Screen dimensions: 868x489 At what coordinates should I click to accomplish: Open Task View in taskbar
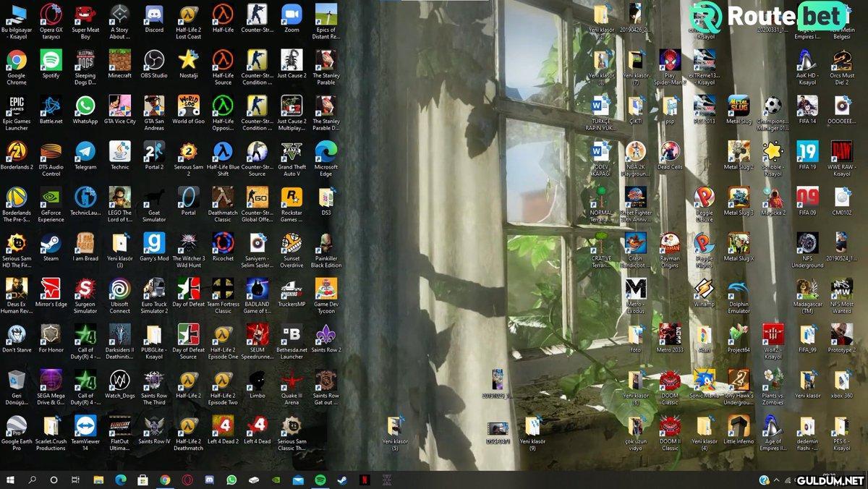(x=76, y=480)
